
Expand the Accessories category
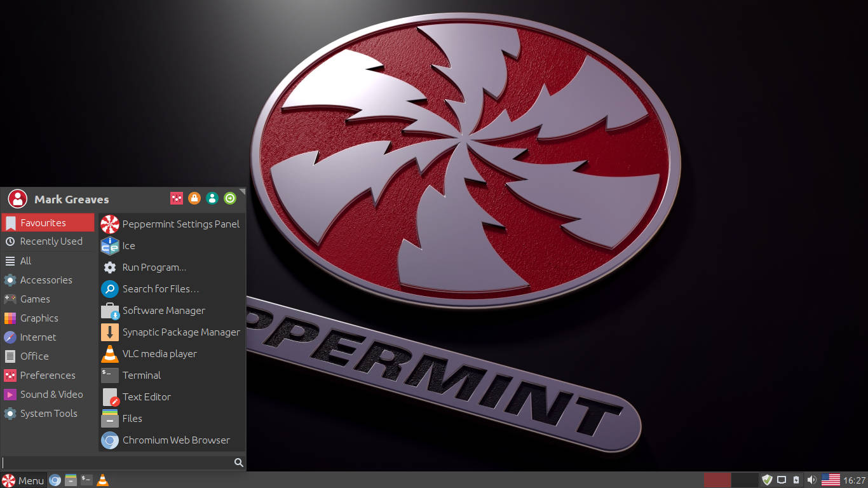click(x=46, y=280)
